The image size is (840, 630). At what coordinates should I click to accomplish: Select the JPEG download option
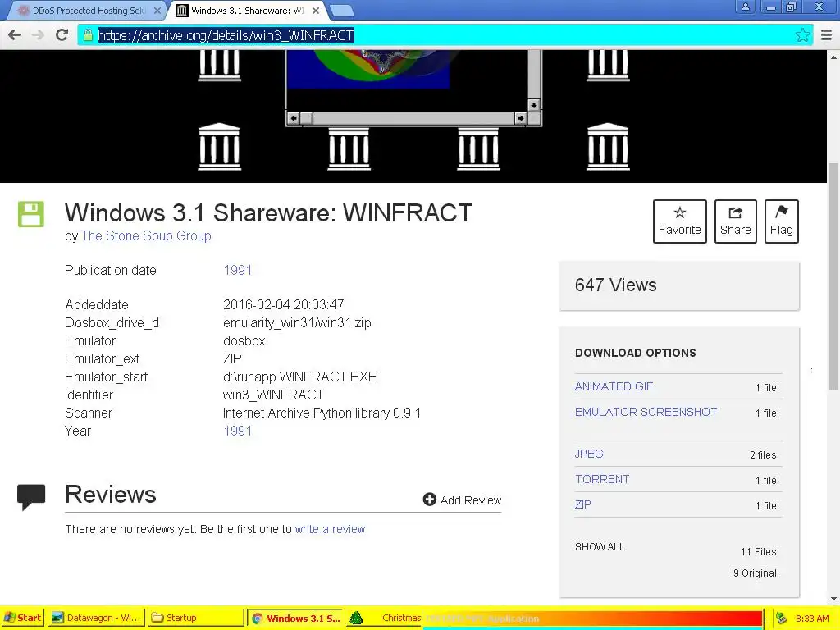click(589, 454)
